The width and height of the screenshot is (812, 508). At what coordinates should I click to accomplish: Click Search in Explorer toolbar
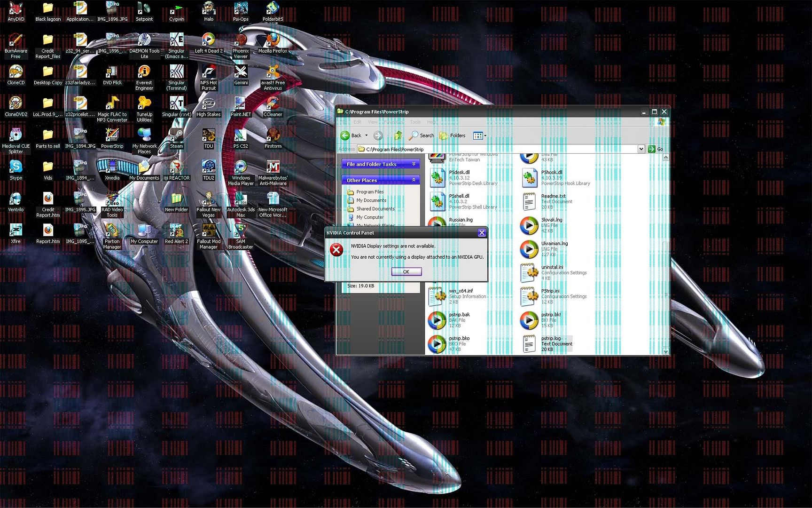[x=422, y=135]
